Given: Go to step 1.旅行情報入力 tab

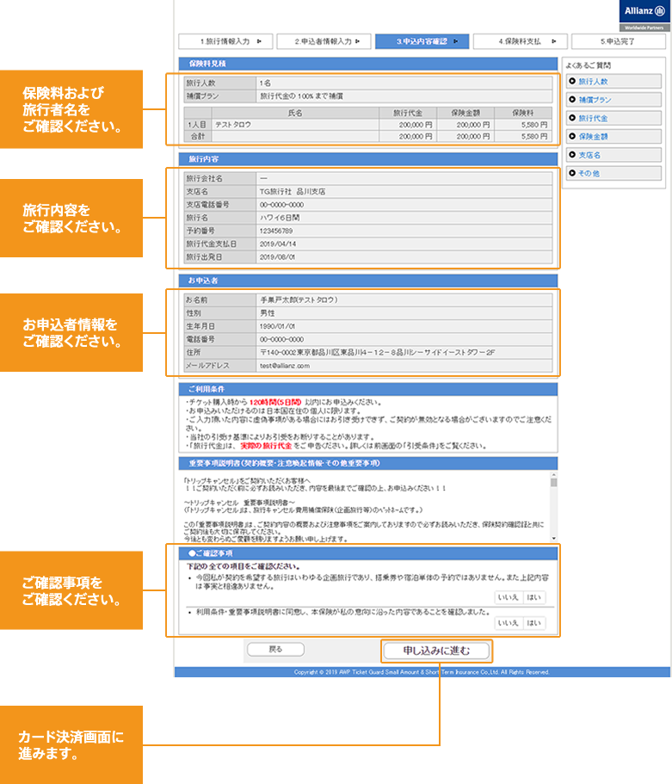Looking at the screenshot, I should (x=225, y=40).
